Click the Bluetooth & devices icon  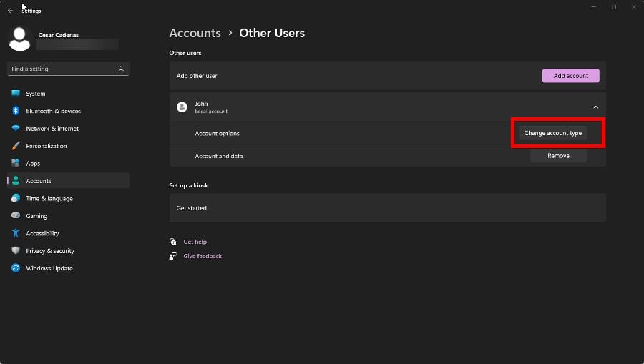click(15, 111)
